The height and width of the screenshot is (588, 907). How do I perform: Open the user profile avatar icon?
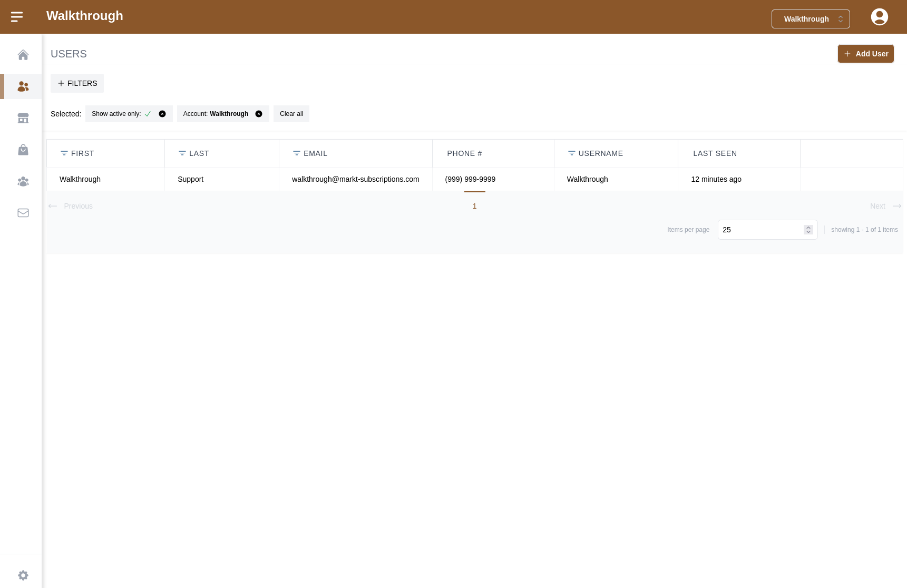pyautogui.click(x=879, y=17)
